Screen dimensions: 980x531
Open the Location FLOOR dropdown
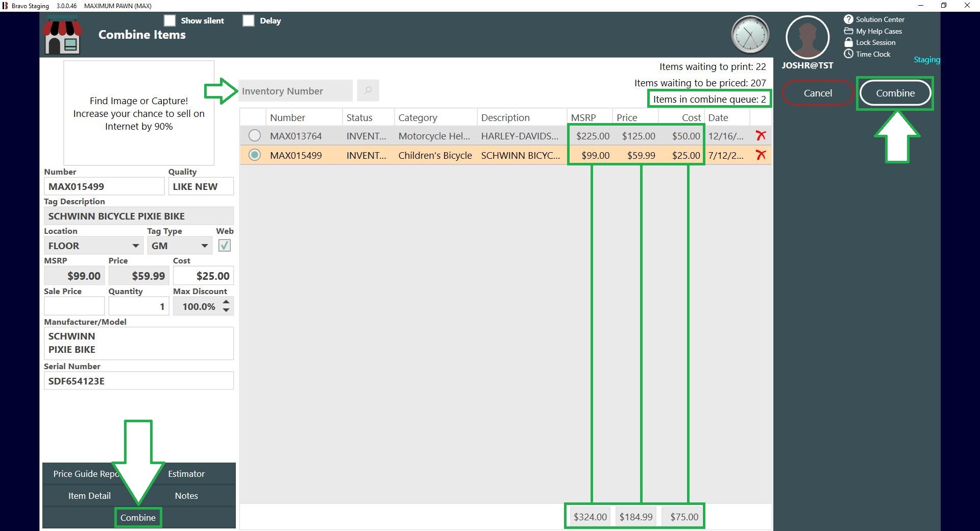coord(93,246)
